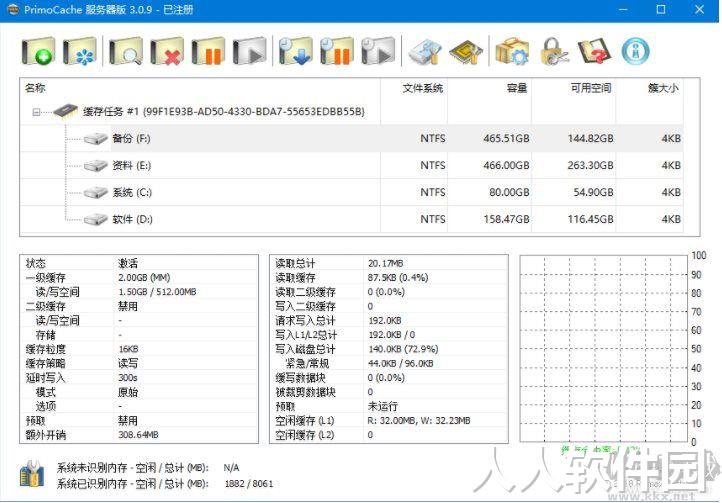Click the memory value 1882 / 8061
The width and height of the screenshot is (722, 503).
249,484
